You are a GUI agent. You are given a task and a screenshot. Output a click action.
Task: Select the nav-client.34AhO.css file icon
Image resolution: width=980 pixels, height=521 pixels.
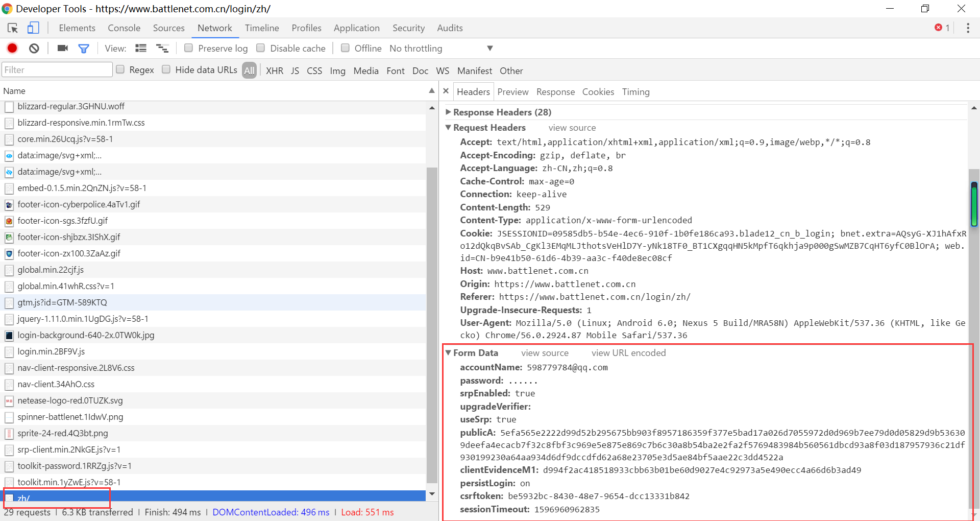pyautogui.click(x=9, y=385)
